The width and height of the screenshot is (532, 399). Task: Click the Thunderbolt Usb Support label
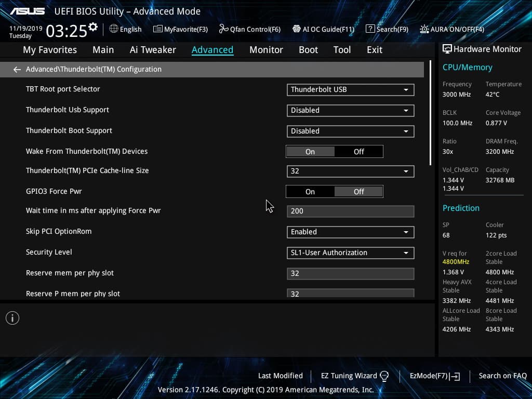[68, 110]
